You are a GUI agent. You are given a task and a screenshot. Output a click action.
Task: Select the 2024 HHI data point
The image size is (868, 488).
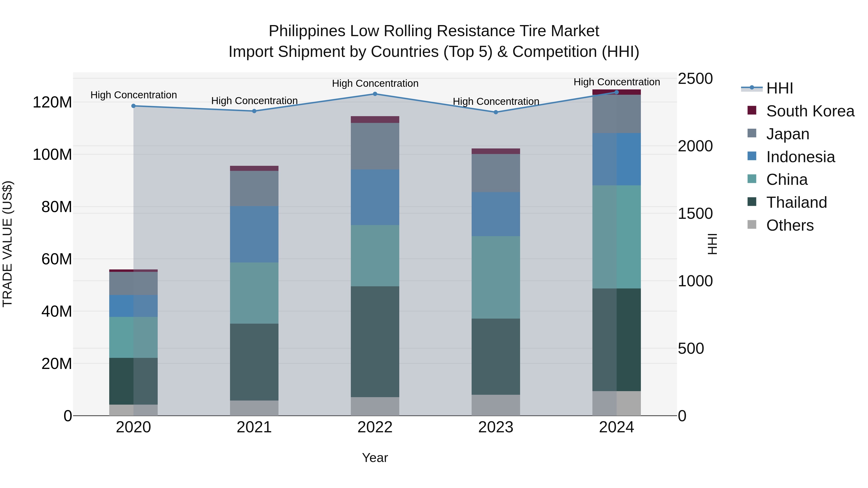coord(617,92)
